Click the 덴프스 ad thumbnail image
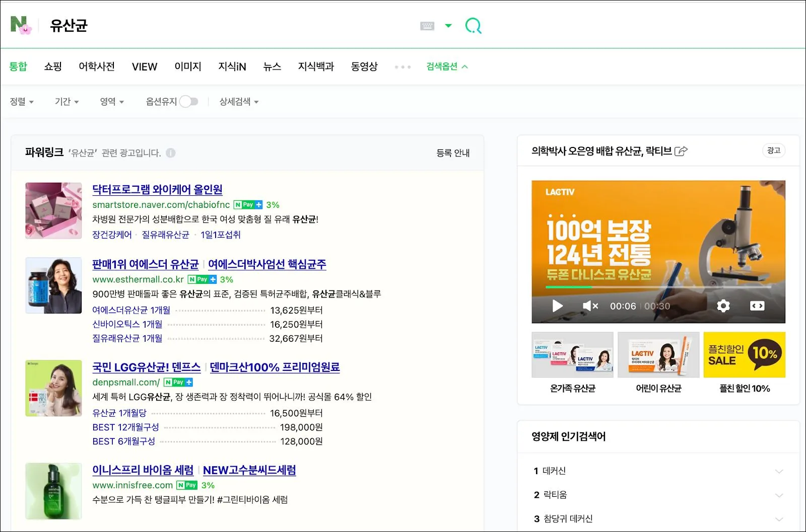The height and width of the screenshot is (532, 806). (53, 388)
